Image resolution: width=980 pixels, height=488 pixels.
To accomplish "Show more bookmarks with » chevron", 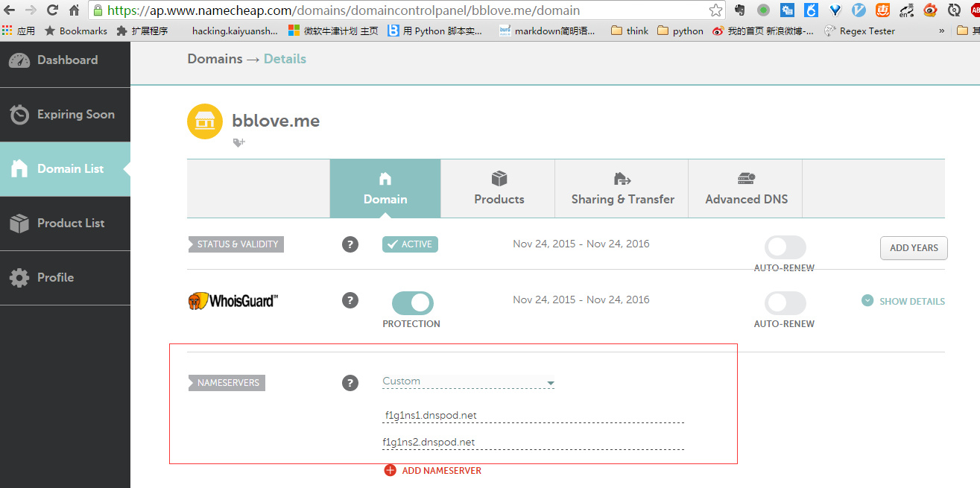I will click(942, 31).
